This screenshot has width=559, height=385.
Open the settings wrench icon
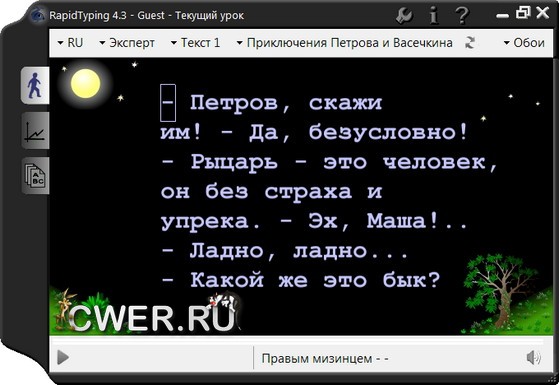coord(405,16)
